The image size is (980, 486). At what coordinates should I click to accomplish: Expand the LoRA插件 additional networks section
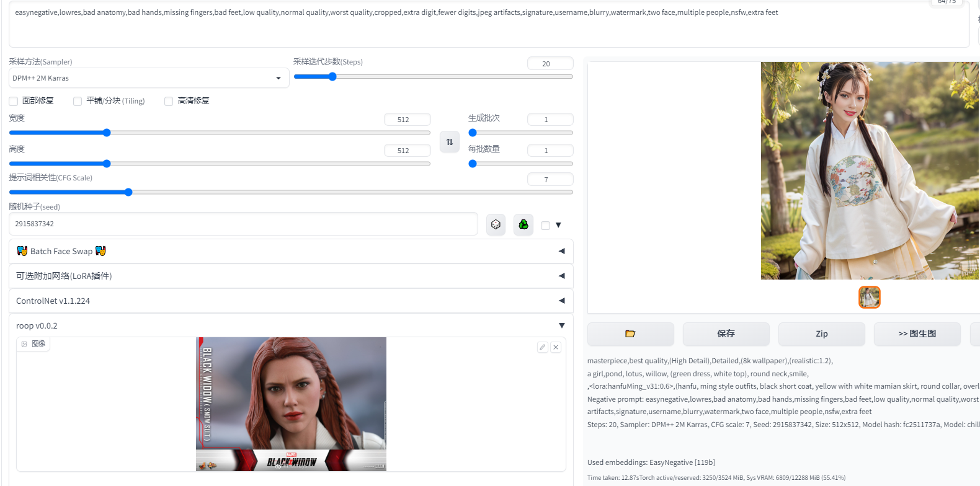[291, 276]
